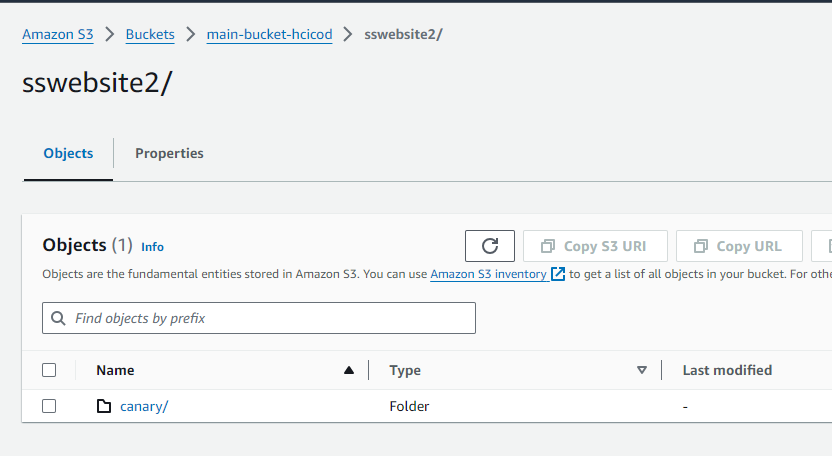Click the Copy URL button
This screenshot has height=456, width=832.
coord(739,246)
